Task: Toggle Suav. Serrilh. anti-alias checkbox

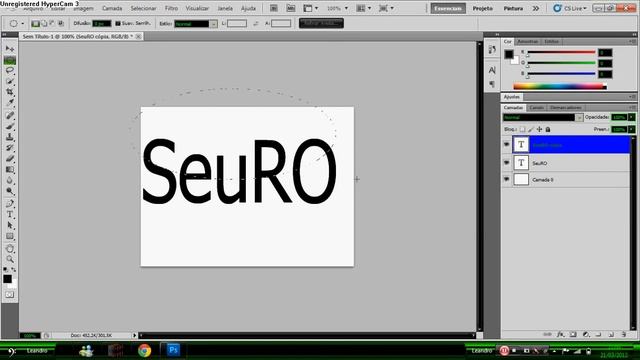Action: point(118,24)
